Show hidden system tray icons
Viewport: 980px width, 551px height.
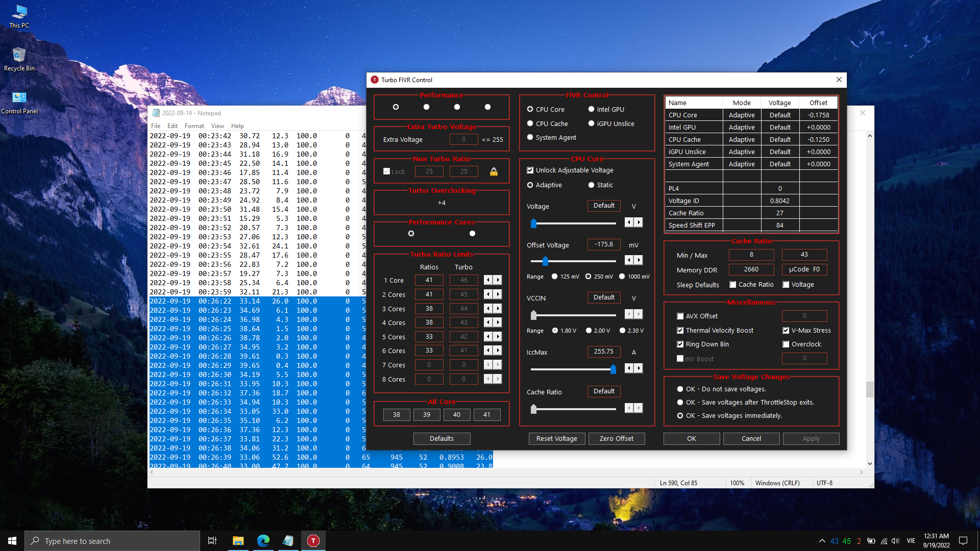point(822,541)
